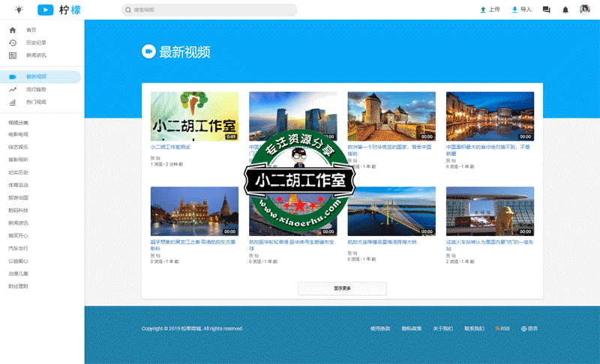This screenshot has width=600, height=364.
Task: Open the user avatar menu
Action: pyautogui.click(x=585, y=10)
